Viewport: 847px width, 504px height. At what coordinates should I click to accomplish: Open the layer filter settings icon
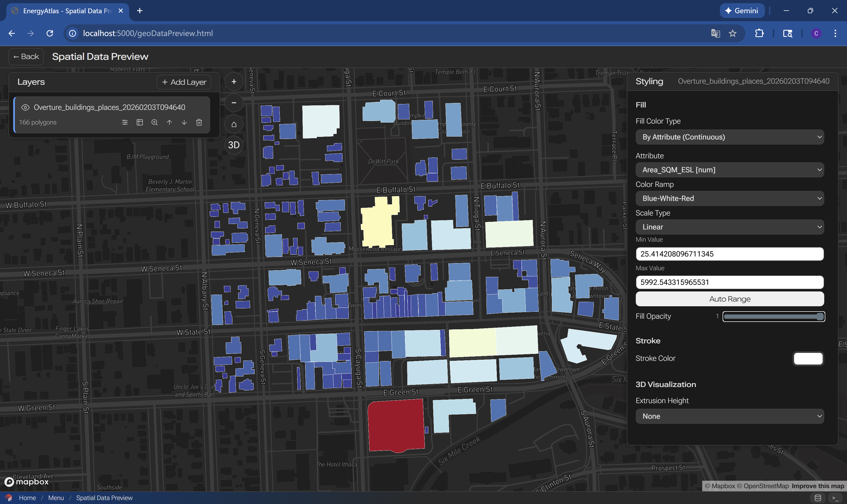125,122
